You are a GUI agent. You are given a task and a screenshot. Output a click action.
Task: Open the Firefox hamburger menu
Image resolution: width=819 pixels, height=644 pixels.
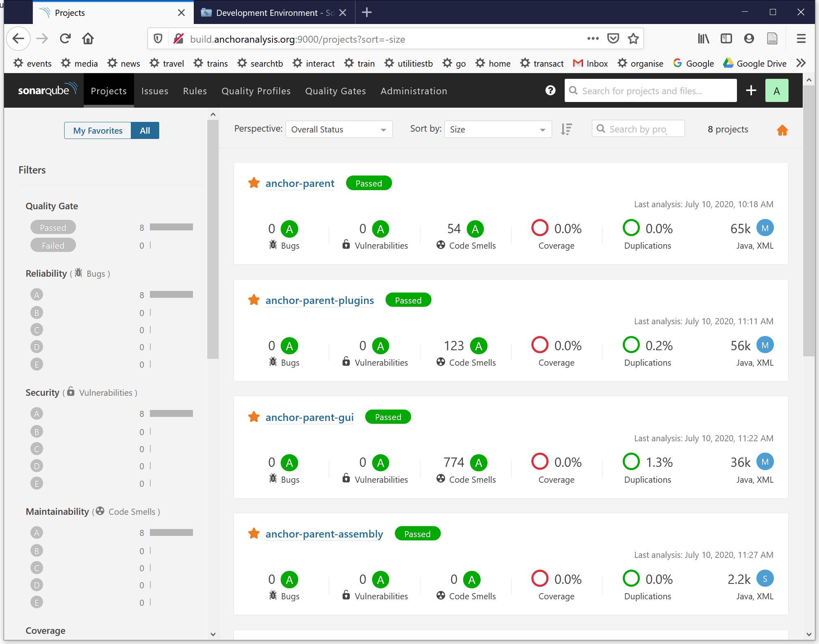click(801, 39)
